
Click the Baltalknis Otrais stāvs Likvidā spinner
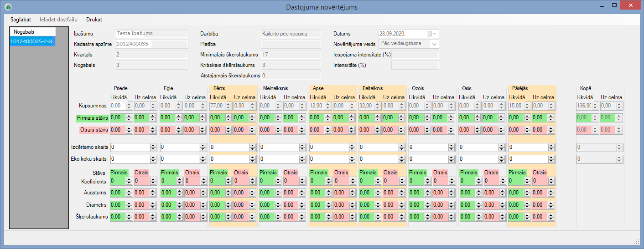[x=366, y=130]
